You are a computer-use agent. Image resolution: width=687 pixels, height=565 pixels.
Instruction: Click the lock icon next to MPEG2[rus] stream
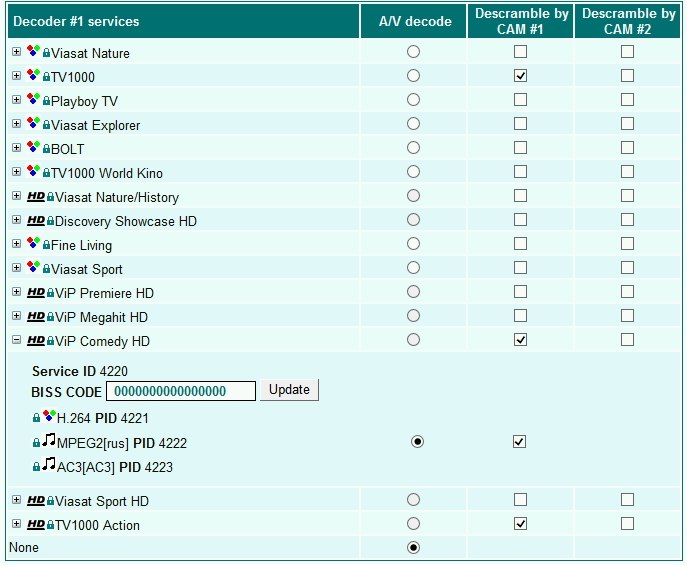[x=36, y=443]
